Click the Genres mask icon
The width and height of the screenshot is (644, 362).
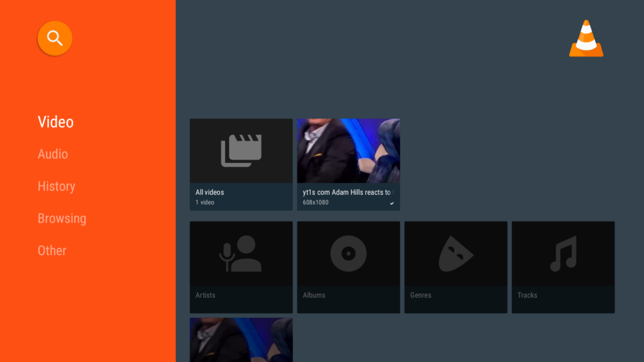coord(455,254)
